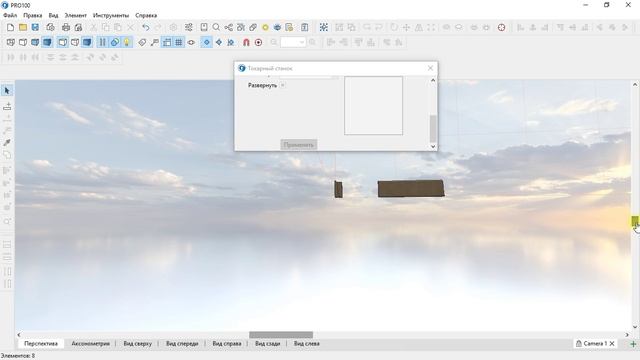Select the sketch view cube icon
640x360 pixels.
point(23,42)
